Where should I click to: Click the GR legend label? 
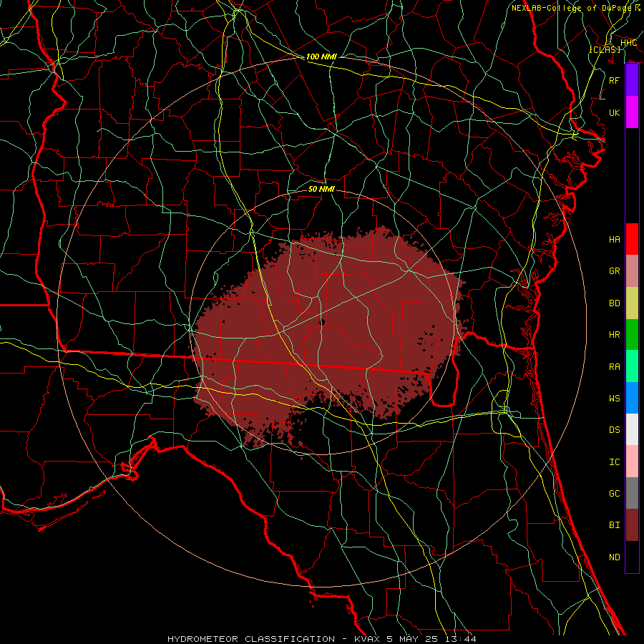[x=615, y=271]
